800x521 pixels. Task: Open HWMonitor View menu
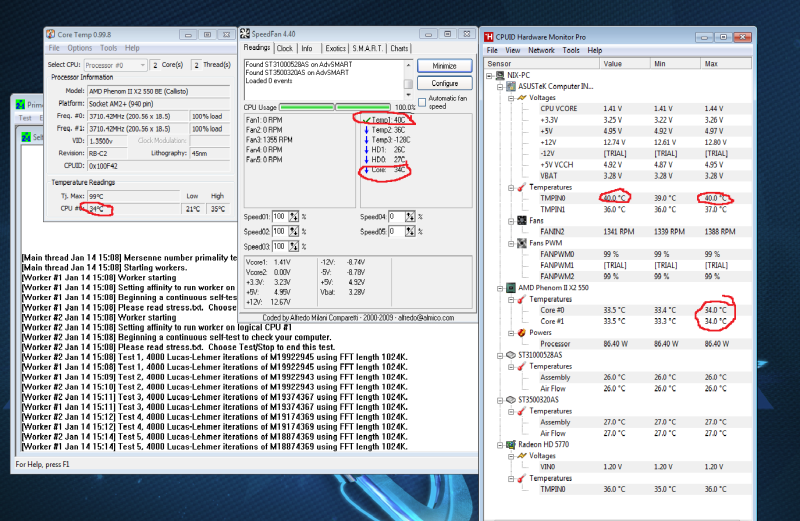click(x=512, y=50)
